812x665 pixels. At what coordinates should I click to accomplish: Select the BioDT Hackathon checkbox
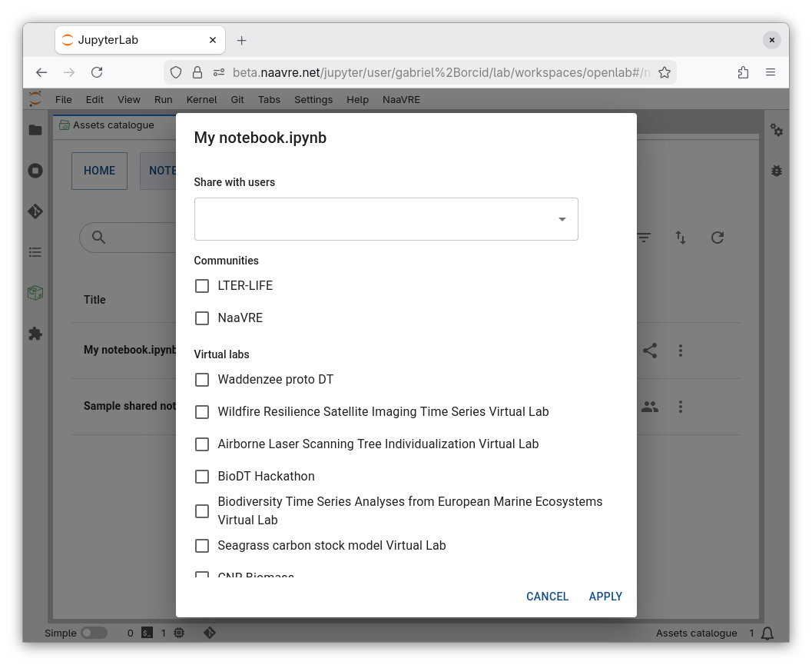[x=202, y=477]
